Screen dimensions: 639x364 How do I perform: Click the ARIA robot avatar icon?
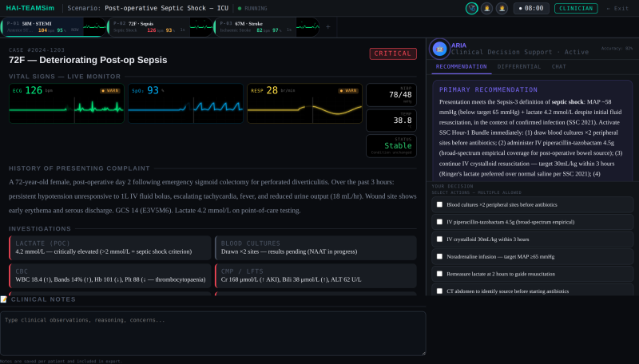439,49
